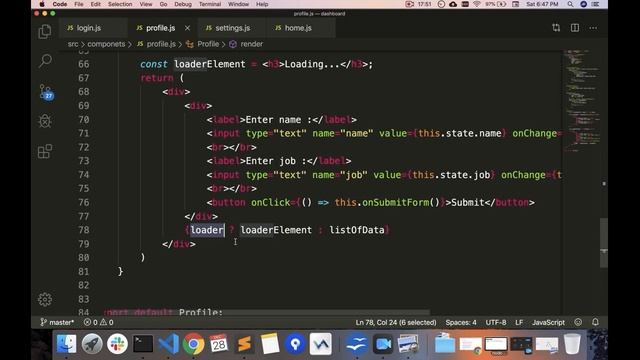Open the File menu
This screenshot has height=360, width=640.
pyautogui.click(x=79, y=4)
